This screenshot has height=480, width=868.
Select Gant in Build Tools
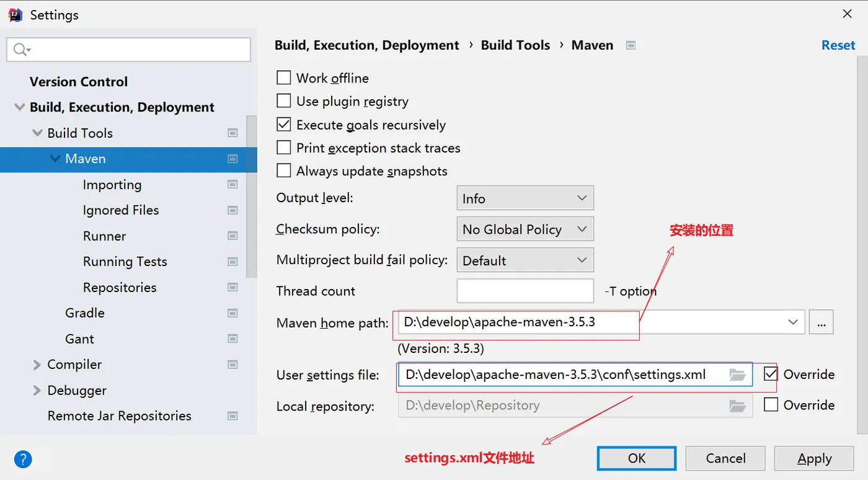79,339
